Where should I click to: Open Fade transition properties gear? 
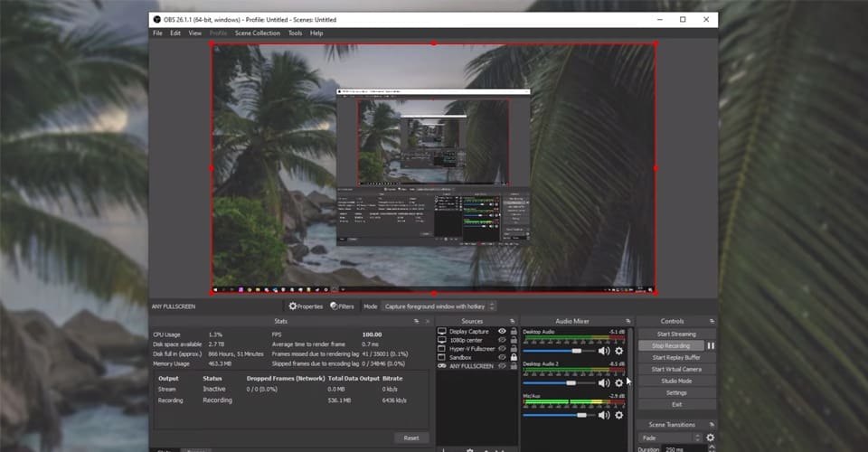711,438
